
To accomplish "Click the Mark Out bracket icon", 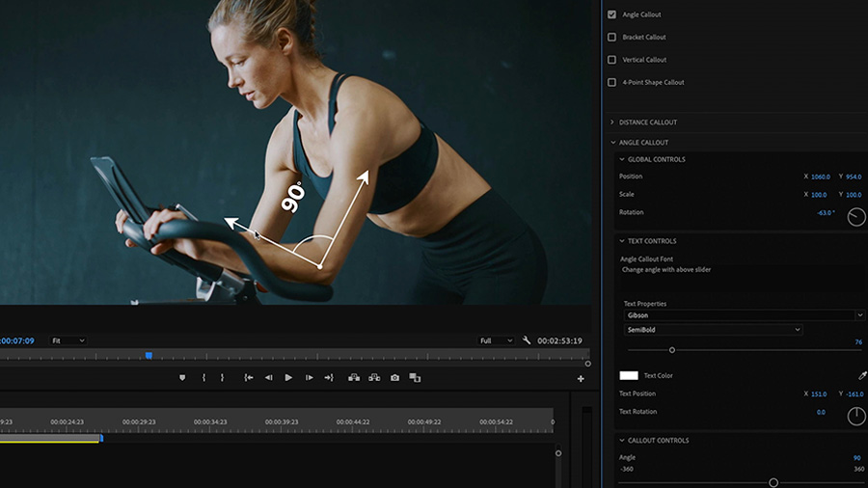I will pyautogui.click(x=222, y=377).
